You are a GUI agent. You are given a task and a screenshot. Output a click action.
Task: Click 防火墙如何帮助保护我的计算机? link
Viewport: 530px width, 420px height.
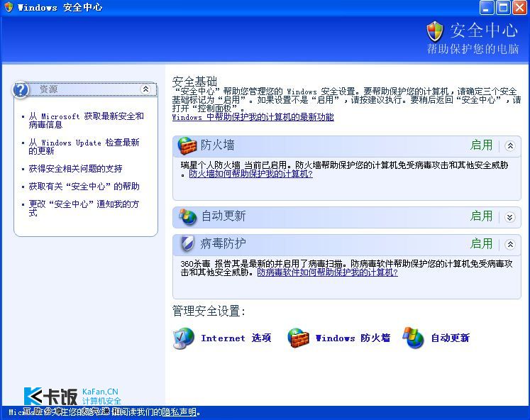click(x=250, y=174)
